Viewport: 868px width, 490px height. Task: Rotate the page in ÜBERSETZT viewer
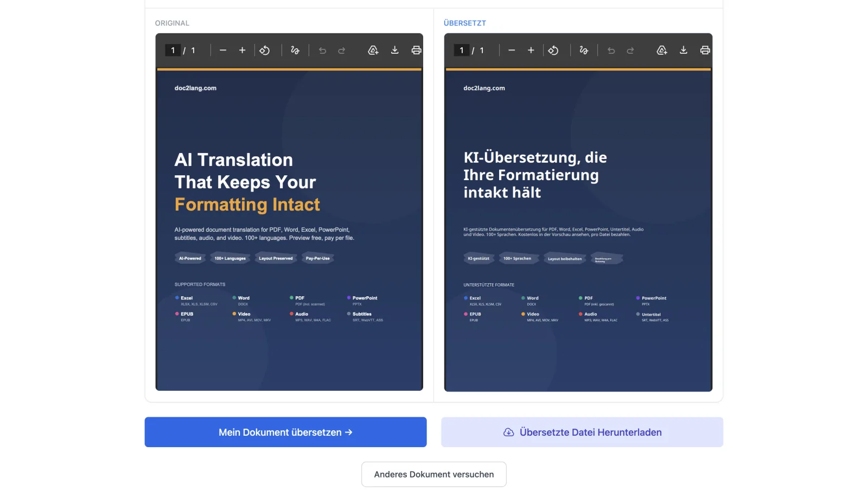(553, 50)
